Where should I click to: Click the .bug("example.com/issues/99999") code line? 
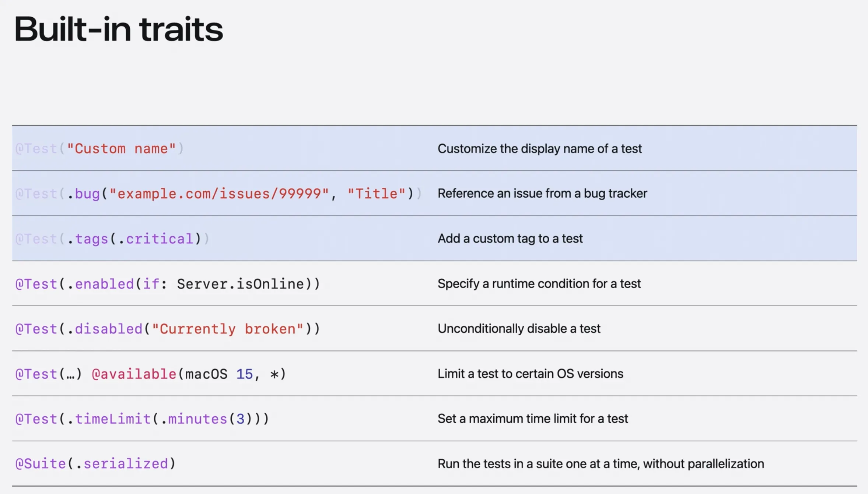218,194
